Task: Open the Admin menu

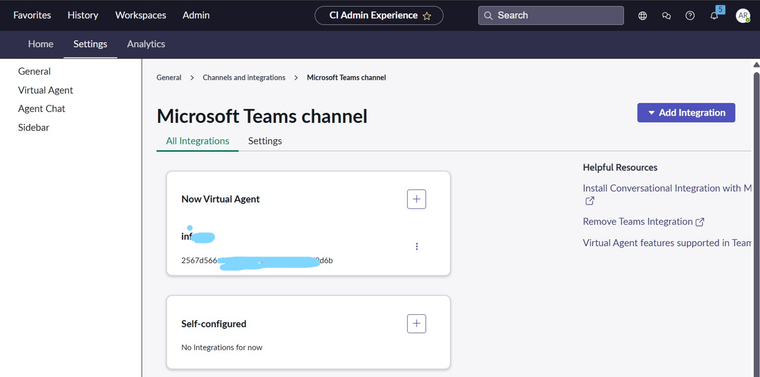Action: [x=196, y=15]
